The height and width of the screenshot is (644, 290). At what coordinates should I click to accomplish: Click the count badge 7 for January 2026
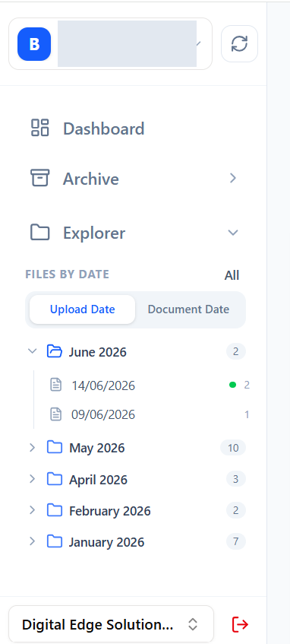tap(236, 541)
